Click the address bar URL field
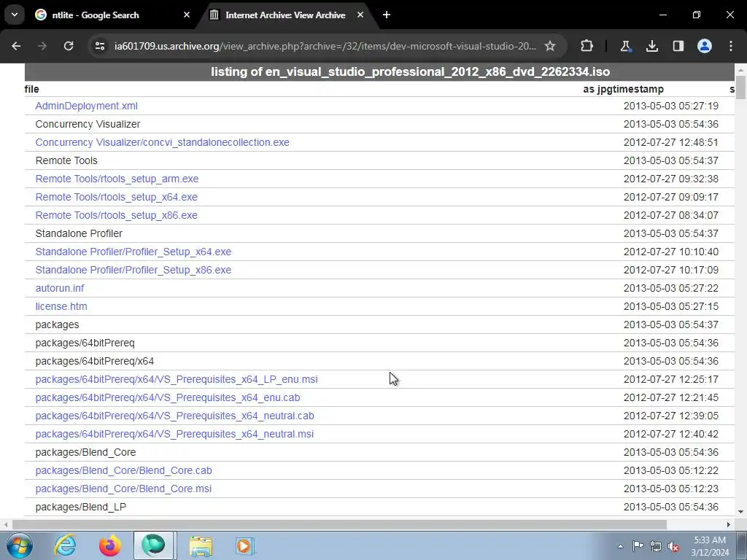This screenshot has width=747, height=560. [x=325, y=46]
